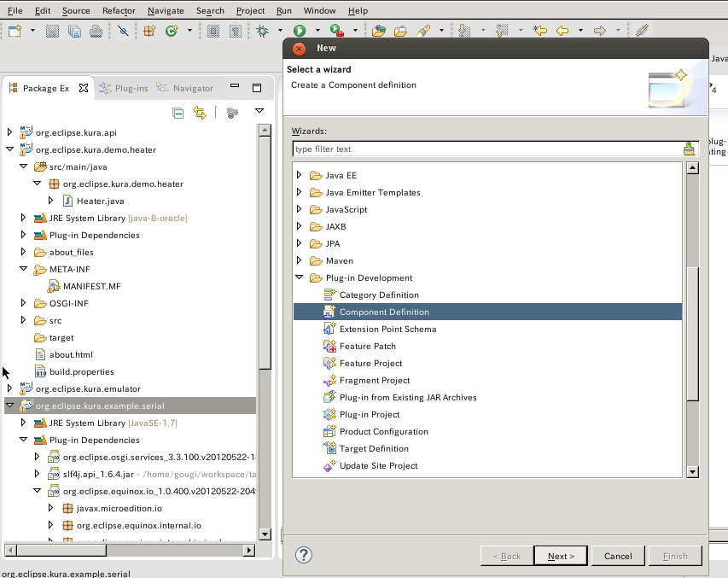Click the green Run toolbar icon
This screenshot has width=728, height=578.
tap(300, 31)
